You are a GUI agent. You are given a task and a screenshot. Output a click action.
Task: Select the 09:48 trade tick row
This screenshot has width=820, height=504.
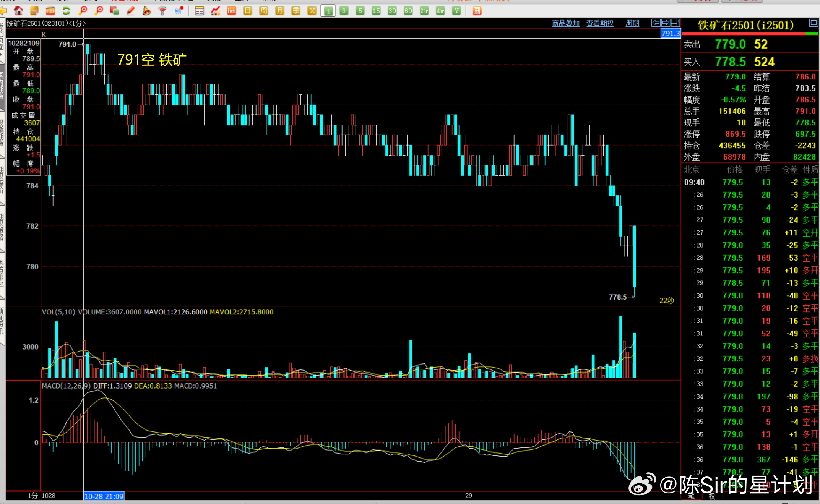tap(750, 182)
